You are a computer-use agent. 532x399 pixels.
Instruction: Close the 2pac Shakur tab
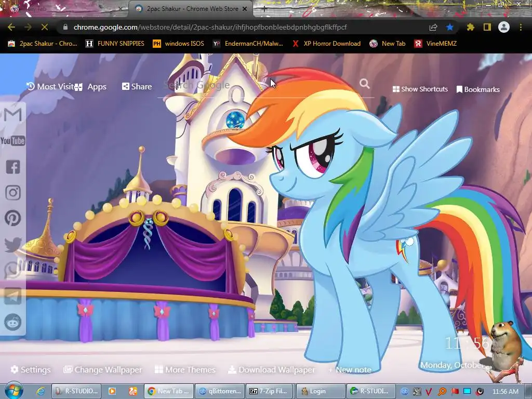coord(245,9)
